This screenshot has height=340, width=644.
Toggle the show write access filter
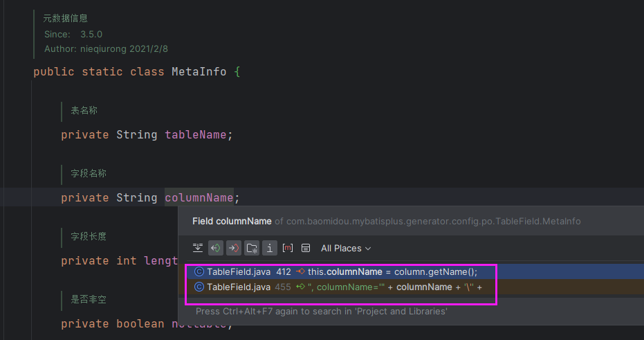[x=234, y=248]
